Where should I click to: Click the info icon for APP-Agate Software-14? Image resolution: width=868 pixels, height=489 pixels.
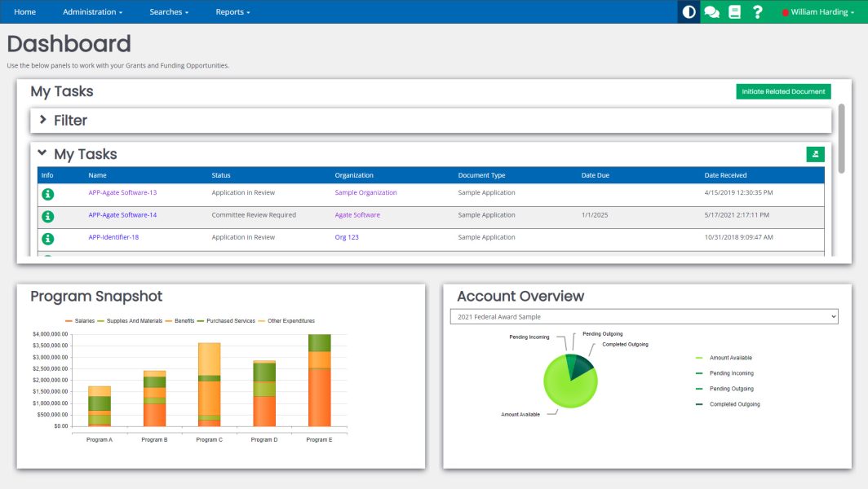pos(48,215)
